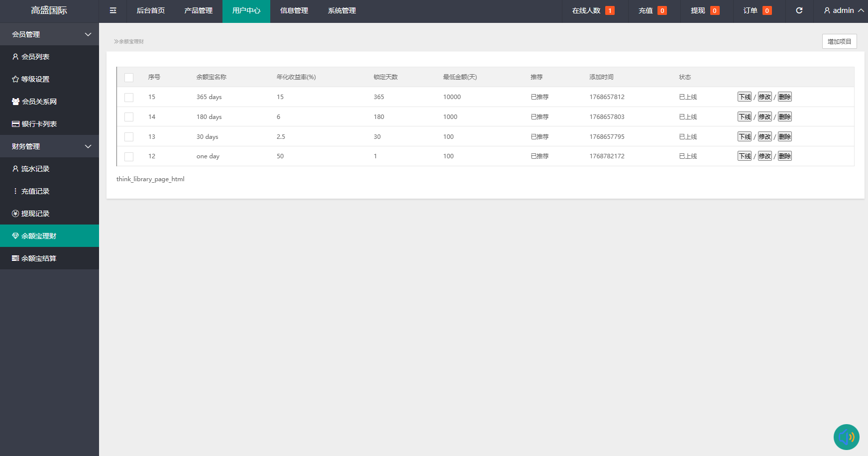Click the member network group icon
The width and height of the screenshot is (868, 456).
pos(15,102)
